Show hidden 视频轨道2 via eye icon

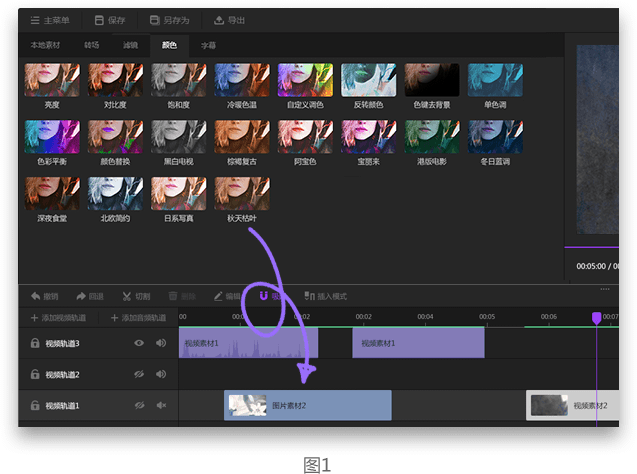[139, 374]
